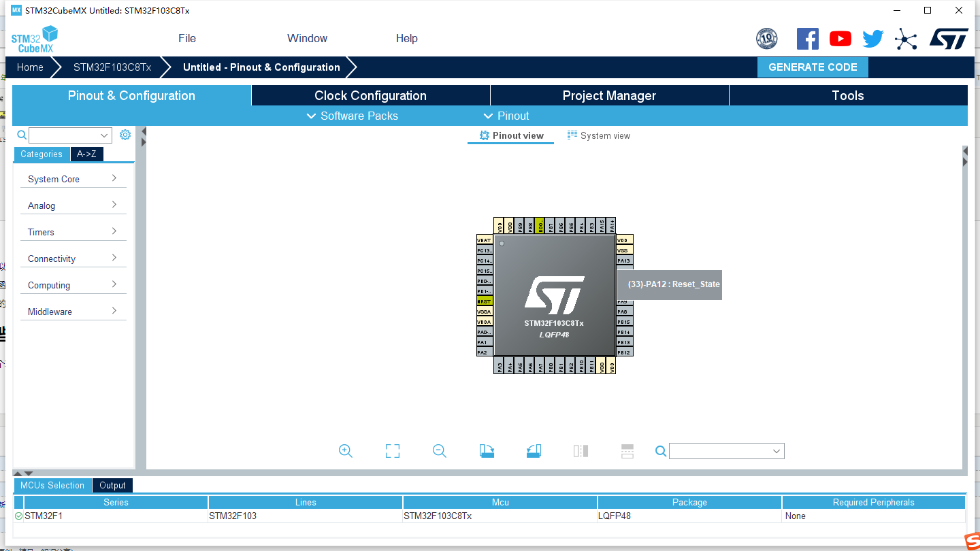Click the greyed-out horizontal split view icon

click(x=627, y=451)
